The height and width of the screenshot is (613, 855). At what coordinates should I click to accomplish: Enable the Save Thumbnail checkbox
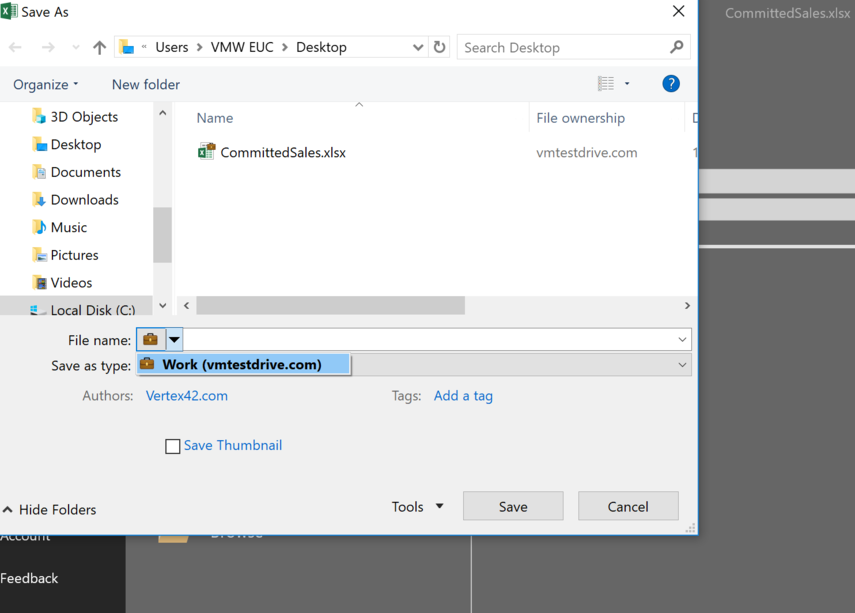173,446
